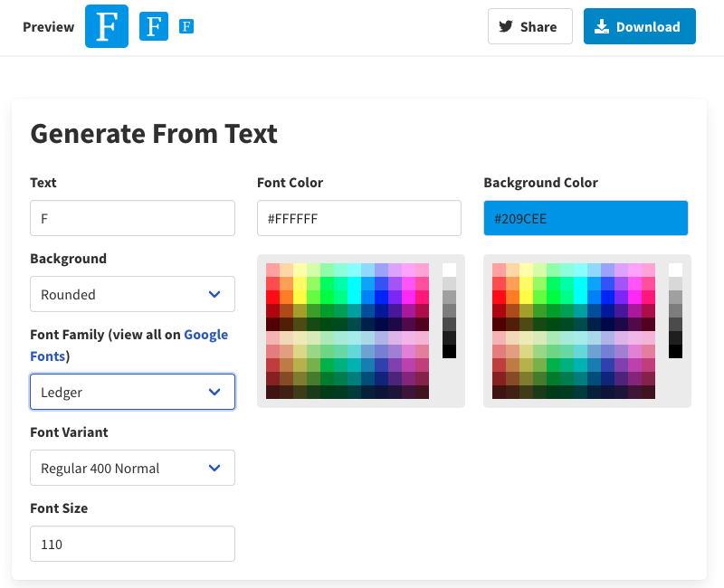Screen dimensions: 724x588
Task: Pick black swatch in Background Color grayscale strip
Action: point(675,351)
